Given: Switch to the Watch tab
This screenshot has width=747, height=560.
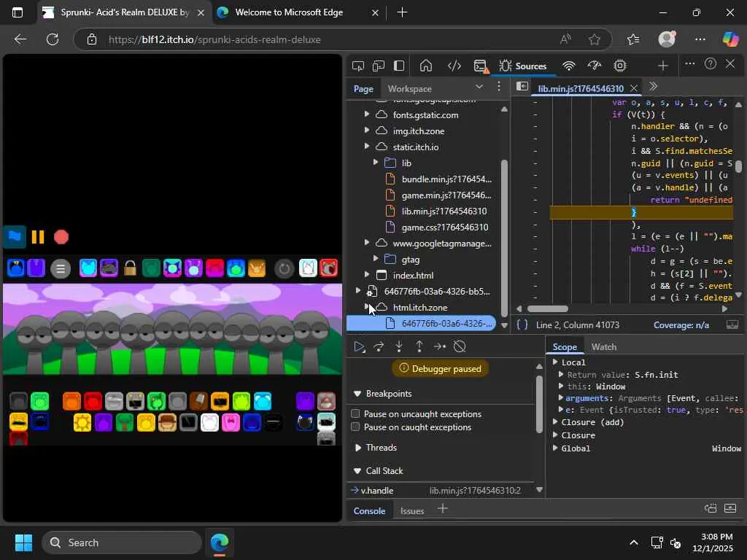Looking at the screenshot, I should 603,347.
